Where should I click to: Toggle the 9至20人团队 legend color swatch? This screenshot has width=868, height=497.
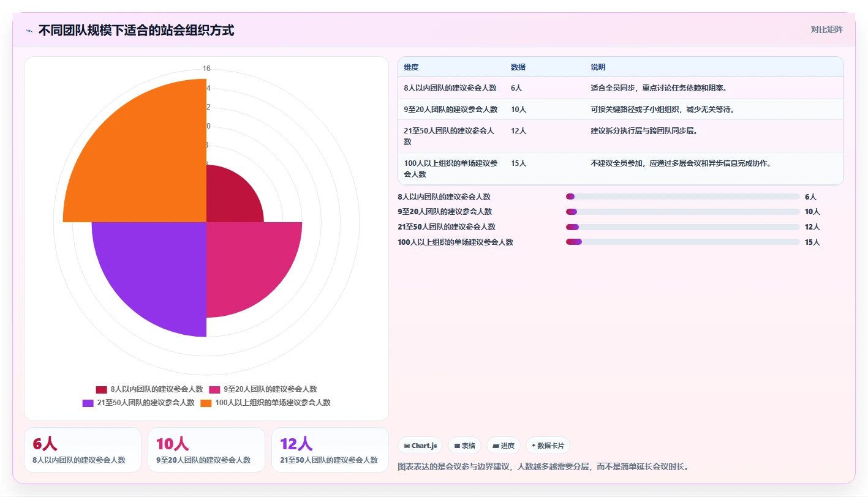point(214,389)
